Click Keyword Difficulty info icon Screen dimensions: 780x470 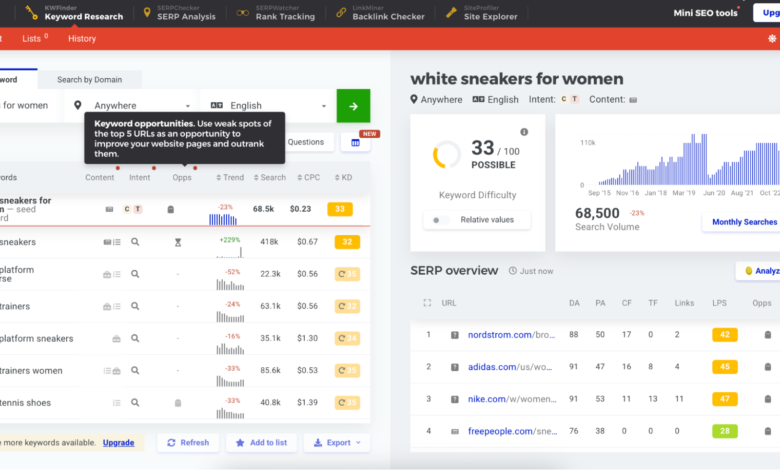pos(524,132)
